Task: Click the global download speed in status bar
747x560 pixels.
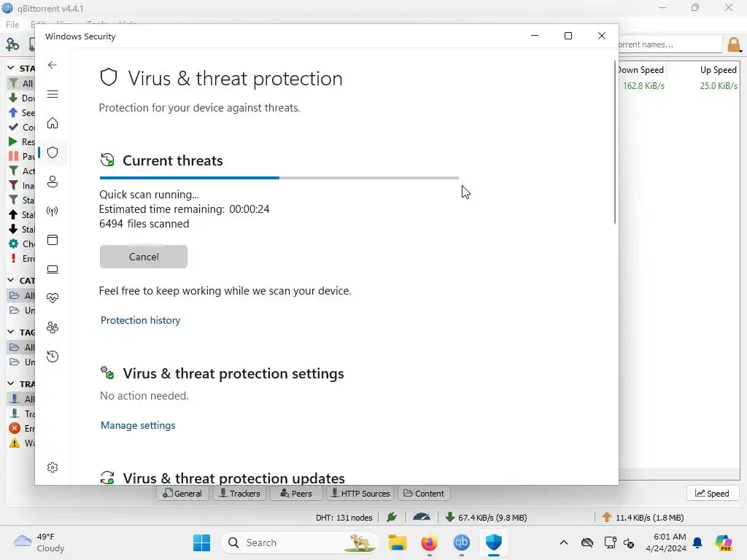Action: click(486, 518)
